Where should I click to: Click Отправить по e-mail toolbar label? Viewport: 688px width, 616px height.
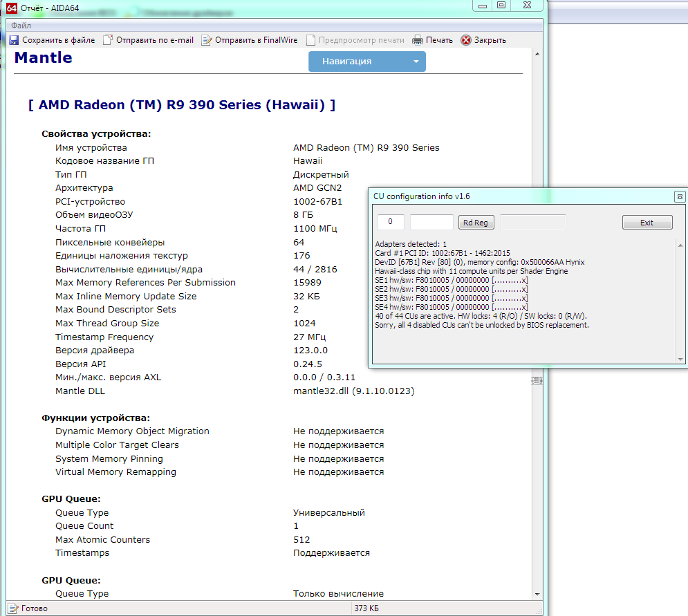click(x=154, y=40)
